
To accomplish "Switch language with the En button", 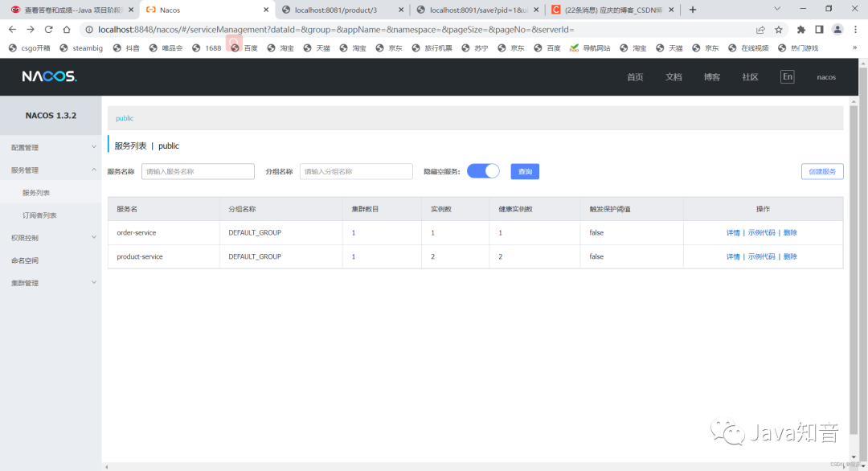I will [x=787, y=77].
